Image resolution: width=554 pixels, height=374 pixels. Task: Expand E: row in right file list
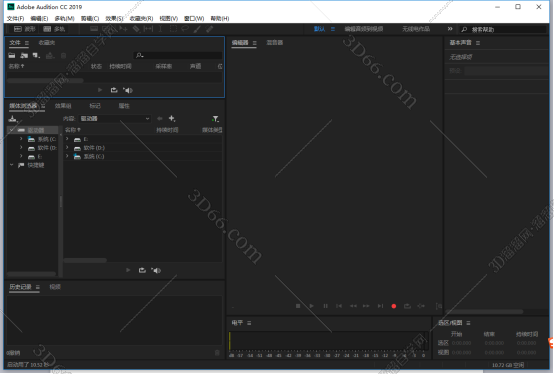(67, 139)
